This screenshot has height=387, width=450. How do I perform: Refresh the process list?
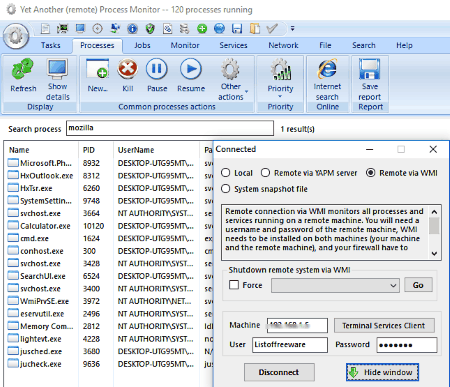tap(23, 75)
